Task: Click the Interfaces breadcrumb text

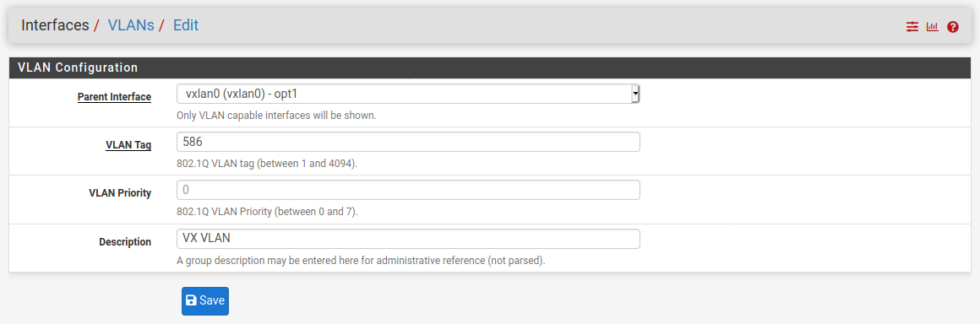Action: coord(55,25)
